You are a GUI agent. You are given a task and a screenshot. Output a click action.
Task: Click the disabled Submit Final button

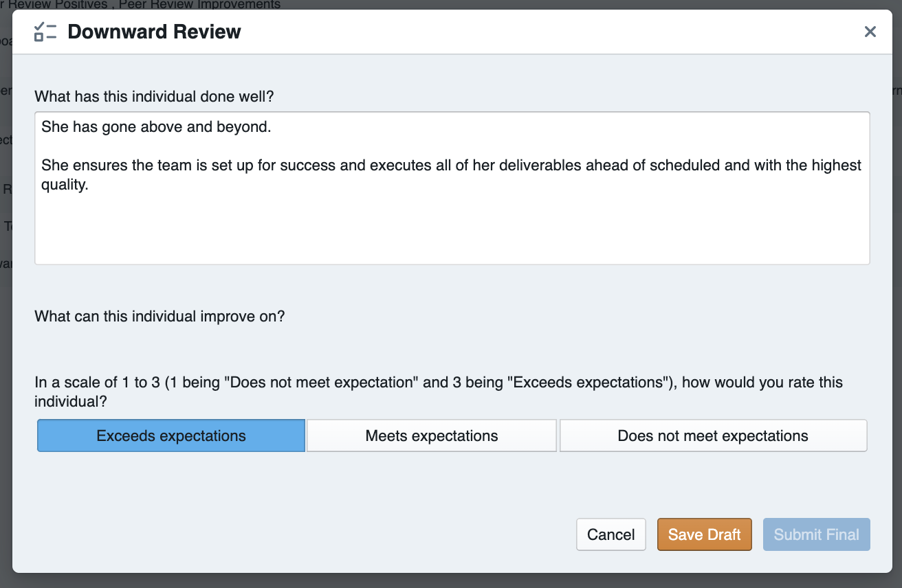[x=816, y=534]
